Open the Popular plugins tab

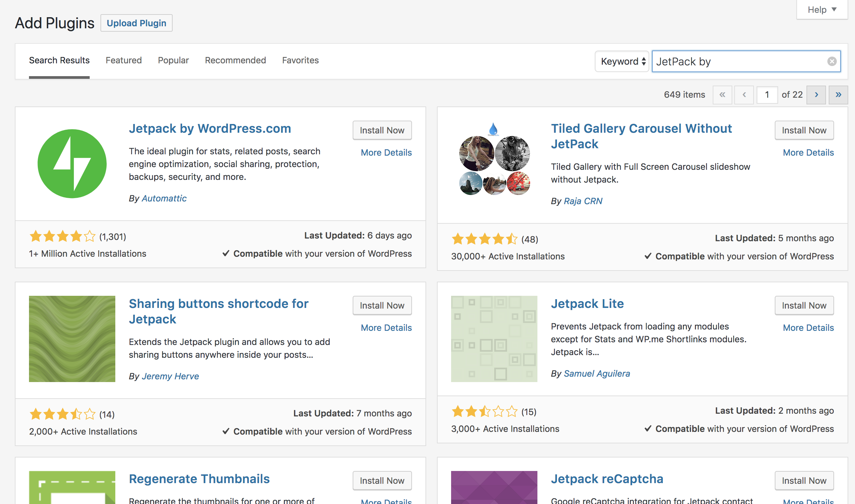coord(173,60)
